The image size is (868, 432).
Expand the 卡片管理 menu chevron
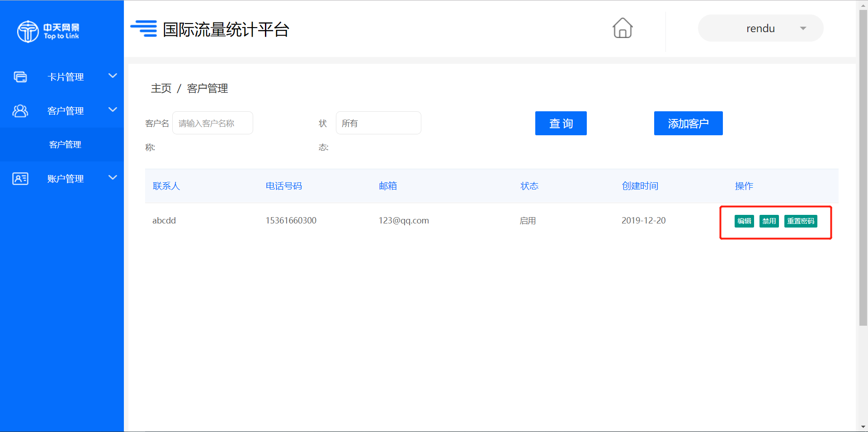point(113,76)
